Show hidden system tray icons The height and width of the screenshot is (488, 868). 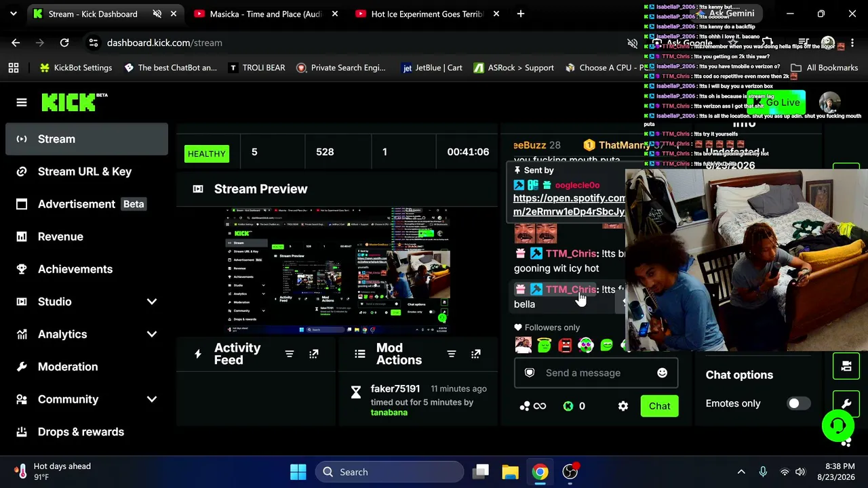click(x=741, y=472)
